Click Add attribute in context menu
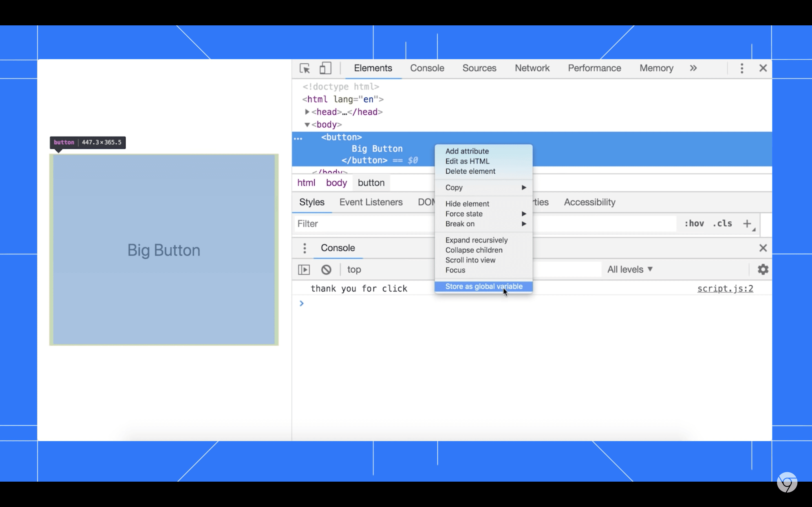 (x=467, y=151)
